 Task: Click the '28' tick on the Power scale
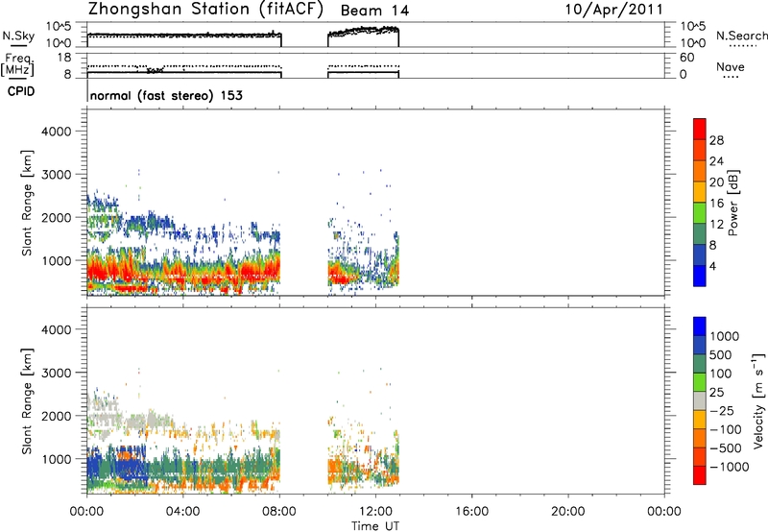[x=716, y=140]
